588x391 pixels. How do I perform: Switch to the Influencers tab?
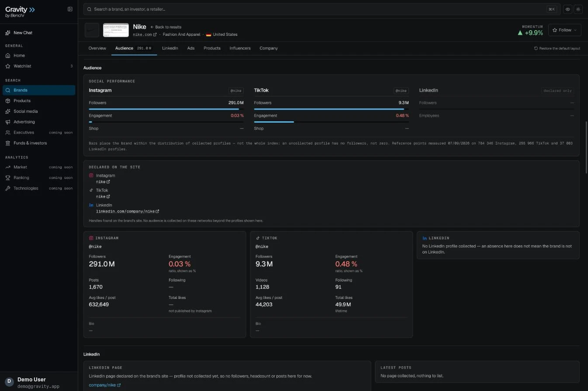[240, 48]
